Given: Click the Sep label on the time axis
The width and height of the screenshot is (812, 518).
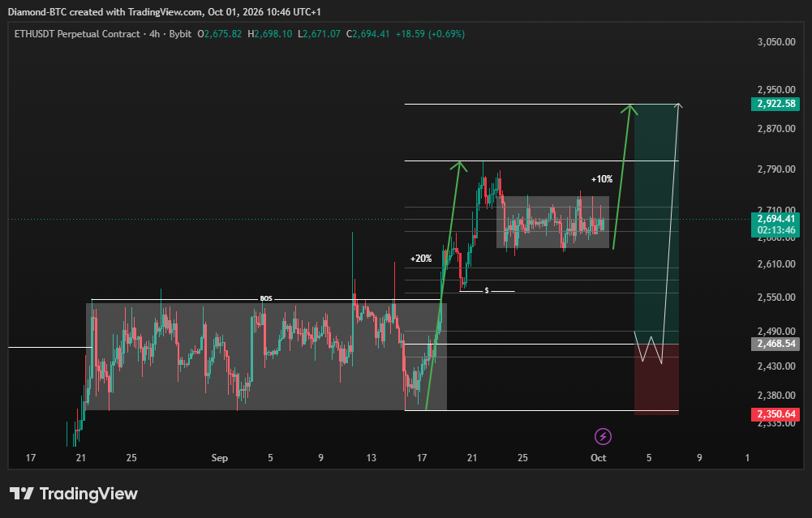Looking at the screenshot, I should [220, 458].
